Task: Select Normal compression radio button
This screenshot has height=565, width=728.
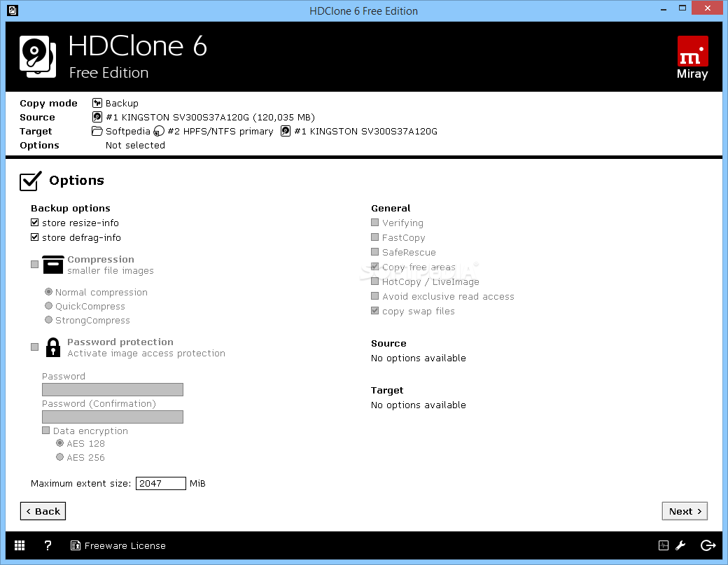Action: (48, 292)
